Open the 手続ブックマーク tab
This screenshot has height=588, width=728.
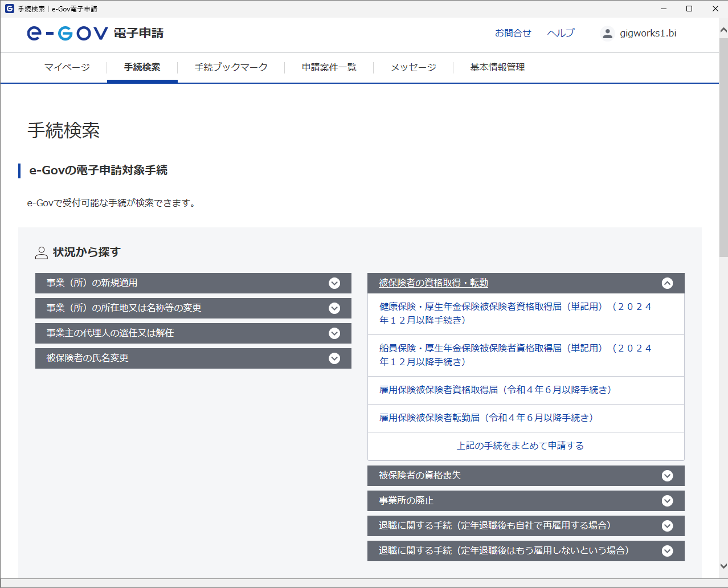tap(231, 67)
